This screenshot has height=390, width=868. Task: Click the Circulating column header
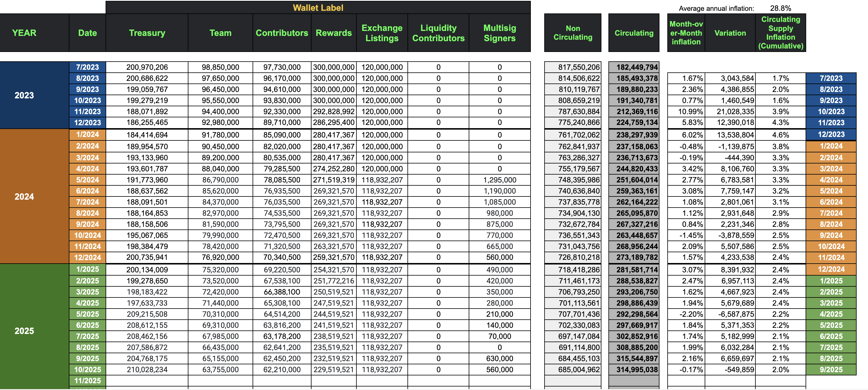[634, 33]
